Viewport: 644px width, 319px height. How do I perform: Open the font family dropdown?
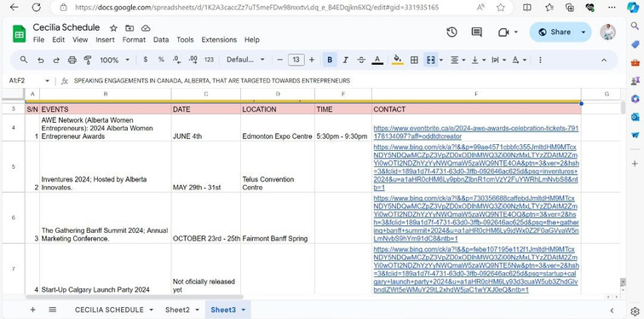[x=245, y=60]
